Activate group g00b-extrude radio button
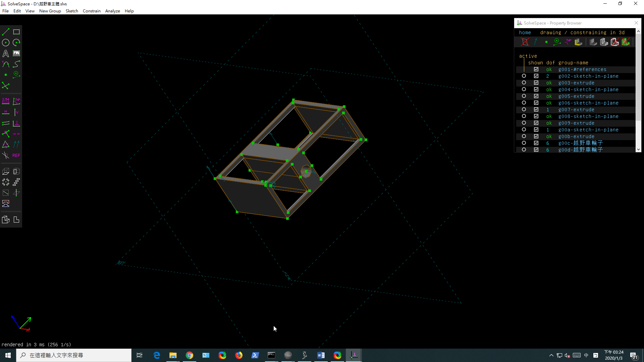 524,136
